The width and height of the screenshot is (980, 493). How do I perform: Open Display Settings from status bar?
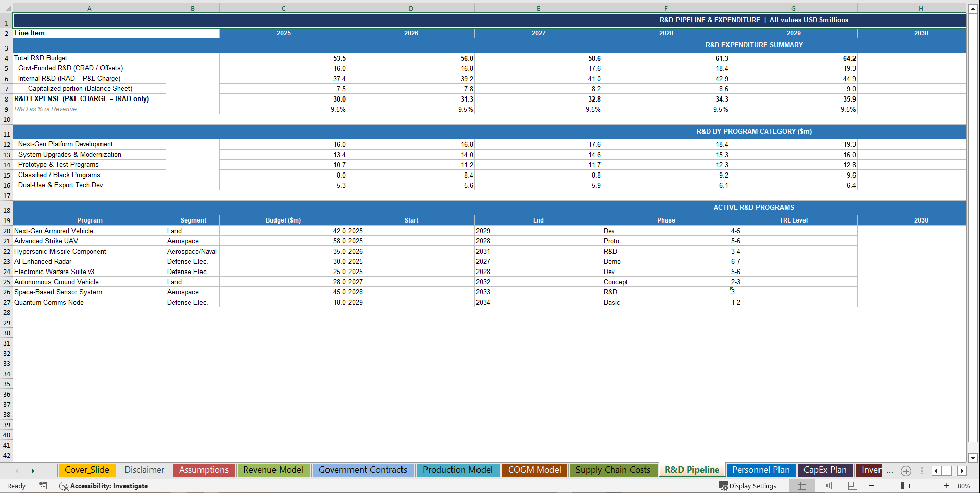[x=748, y=486]
